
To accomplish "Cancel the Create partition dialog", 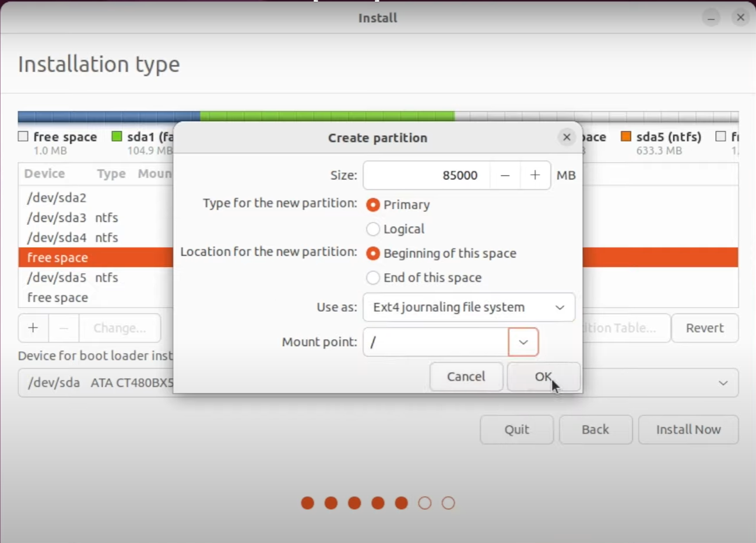I will [466, 377].
